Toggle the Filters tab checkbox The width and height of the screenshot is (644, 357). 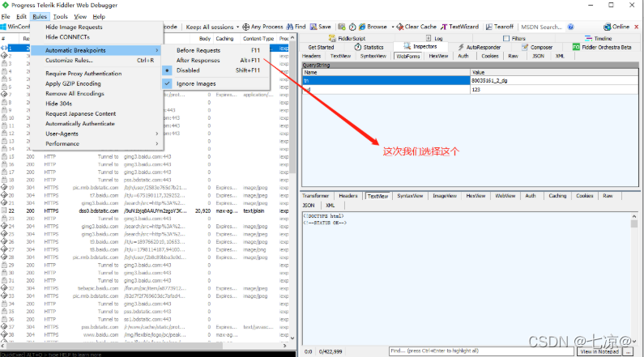[x=506, y=38]
